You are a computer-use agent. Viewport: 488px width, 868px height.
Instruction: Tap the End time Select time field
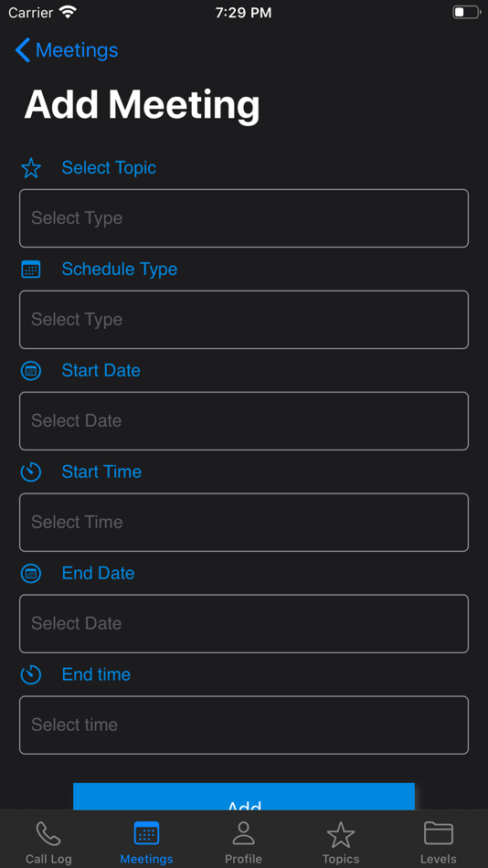pos(244,725)
